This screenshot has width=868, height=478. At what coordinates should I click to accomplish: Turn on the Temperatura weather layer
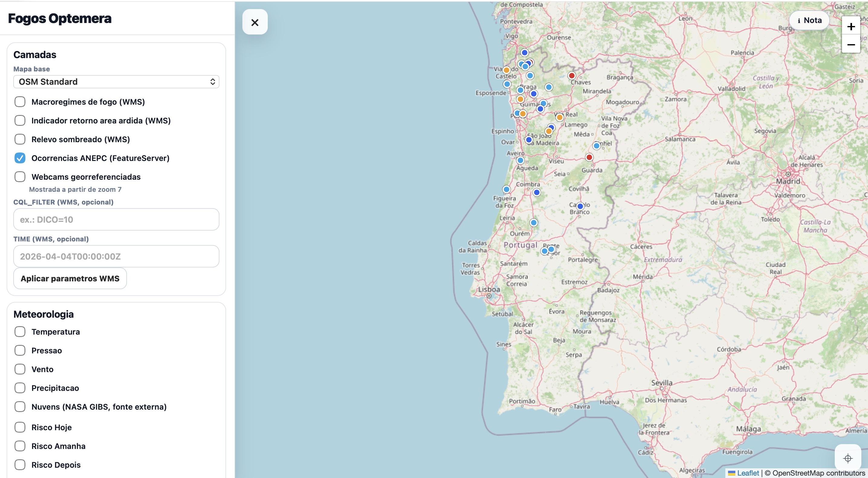click(x=20, y=332)
